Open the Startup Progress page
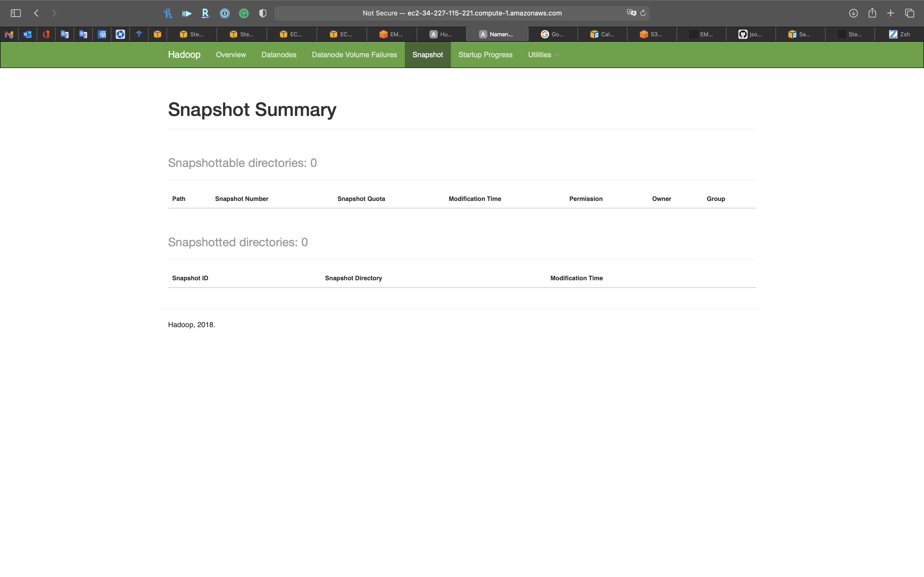The width and height of the screenshot is (924, 577). click(x=485, y=55)
